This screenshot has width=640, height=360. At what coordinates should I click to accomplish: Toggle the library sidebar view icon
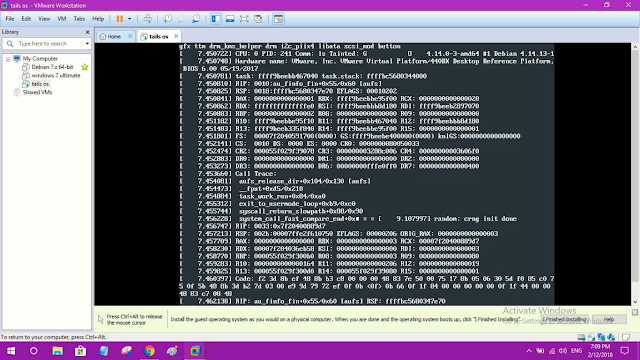216,19
